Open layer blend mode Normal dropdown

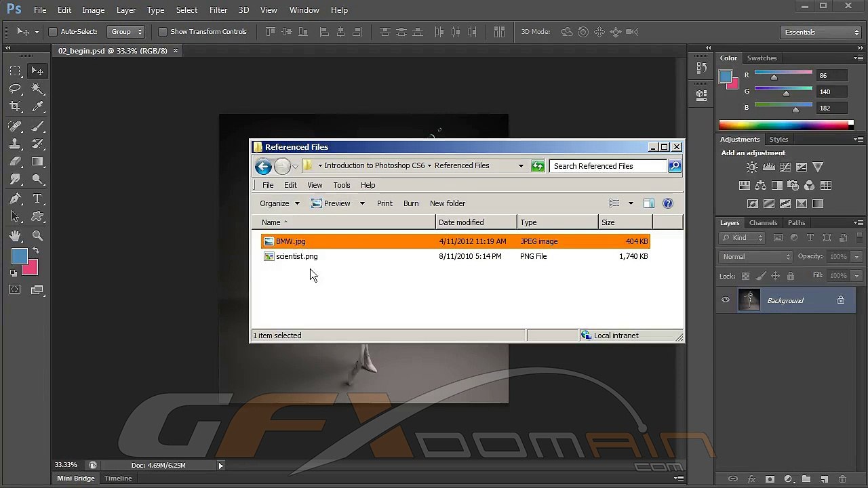[x=756, y=257]
